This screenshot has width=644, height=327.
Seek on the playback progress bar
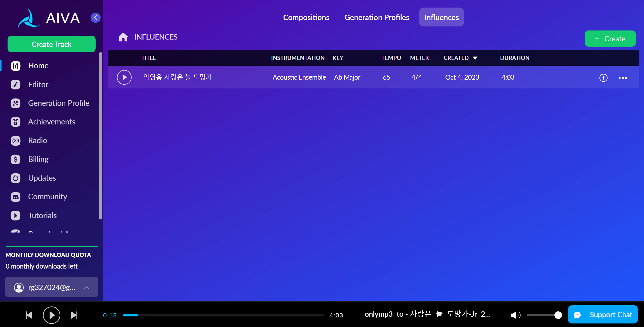223,315
